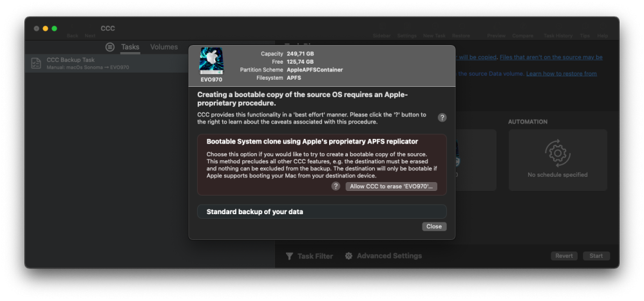Open Settings from the toolbar
The width and height of the screenshot is (644, 301).
(x=406, y=35)
